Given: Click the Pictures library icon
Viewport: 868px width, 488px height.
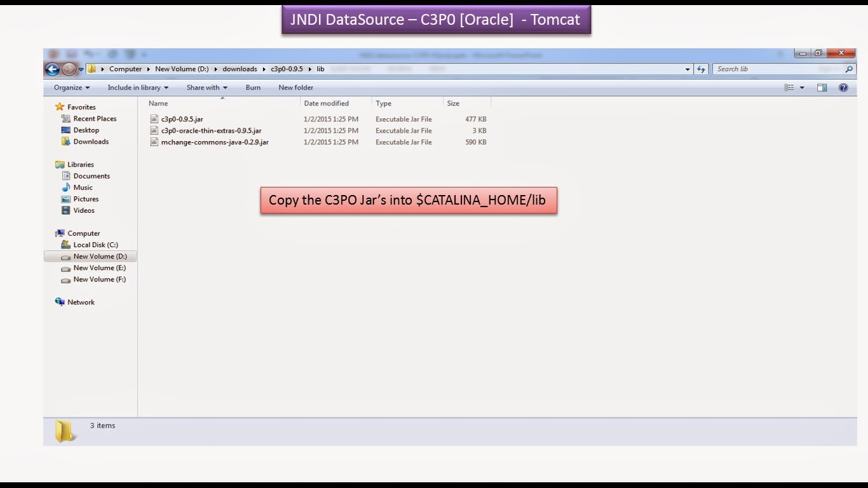Looking at the screenshot, I should [65, 199].
